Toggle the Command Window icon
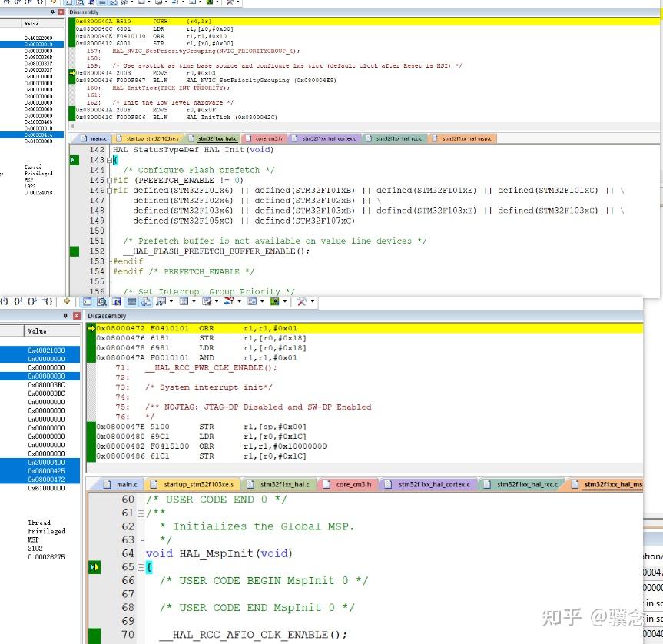This screenshot has height=644, width=663. 87,301
